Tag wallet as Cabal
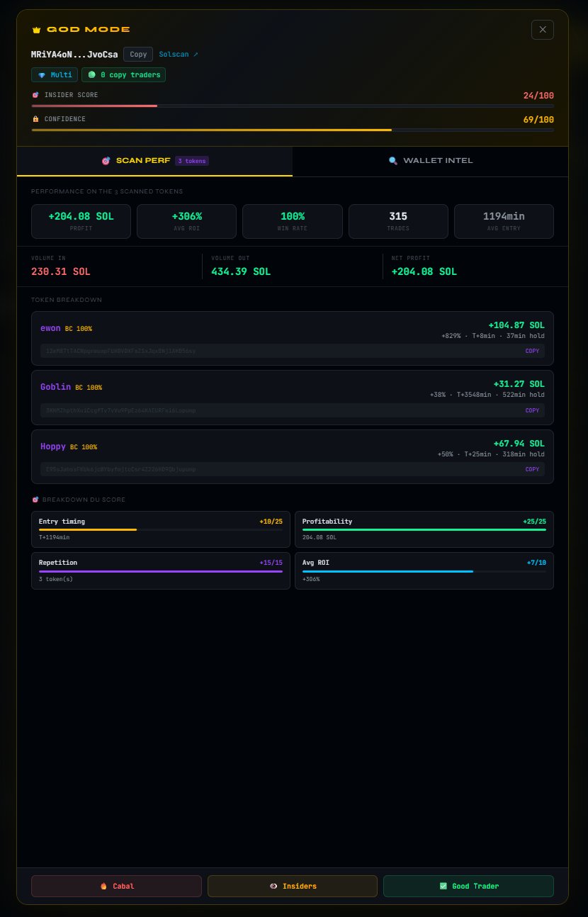Viewport: 588px width, 917px height. click(x=116, y=886)
